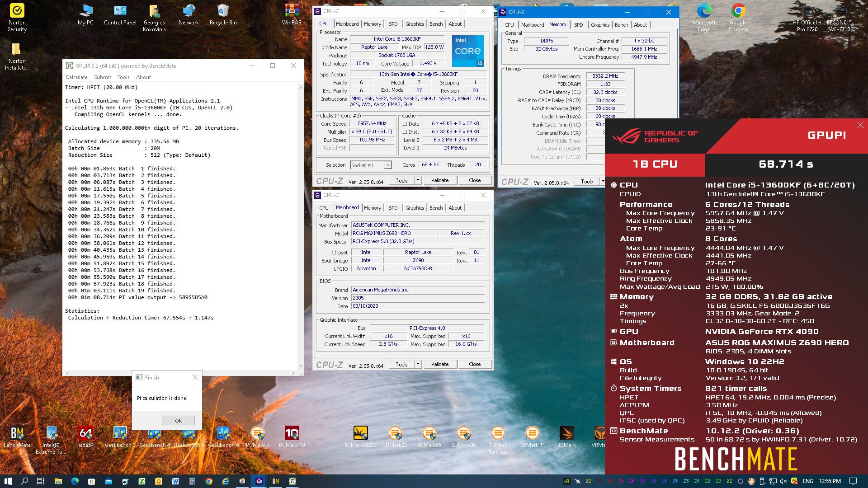
Task: Launch the PCMark 10 desktop shortcut
Action: [x=292, y=436]
